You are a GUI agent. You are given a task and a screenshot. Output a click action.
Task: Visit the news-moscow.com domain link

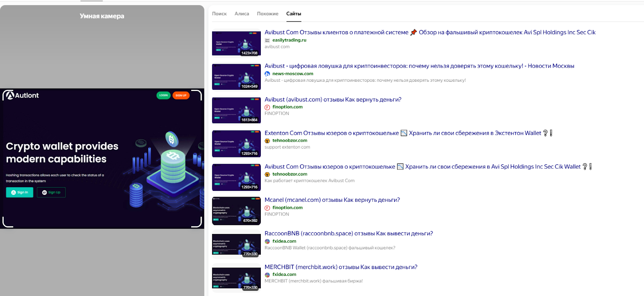click(x=293, y=74)
